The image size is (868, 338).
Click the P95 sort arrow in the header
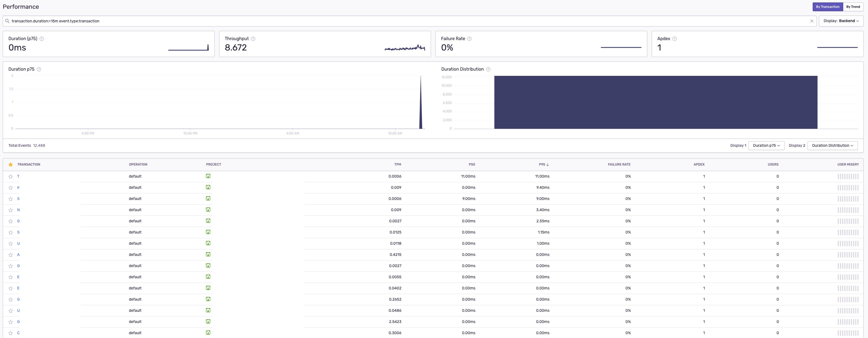[548, 164]
